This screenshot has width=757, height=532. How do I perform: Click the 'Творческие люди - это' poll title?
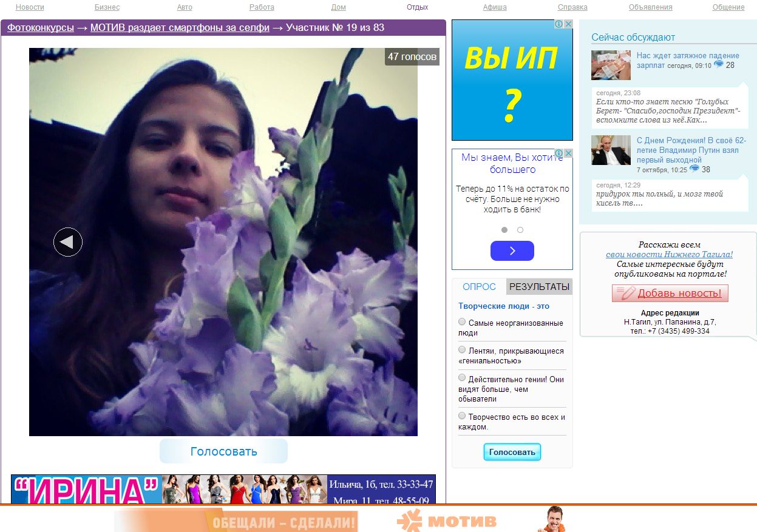[x=504, y=306]
